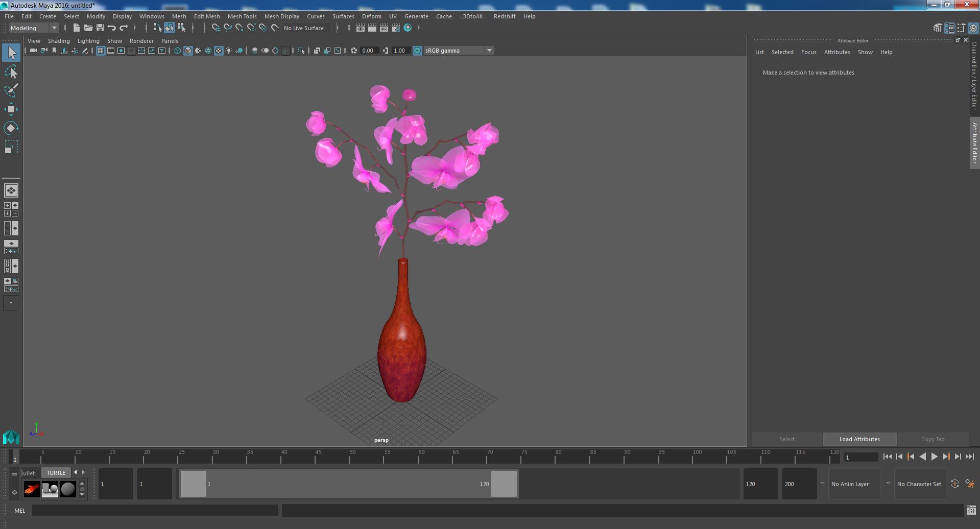Viewport: 980px width, 529px height.
Task: Activate the Rotate tool
Action: click(x=11, y=128)
